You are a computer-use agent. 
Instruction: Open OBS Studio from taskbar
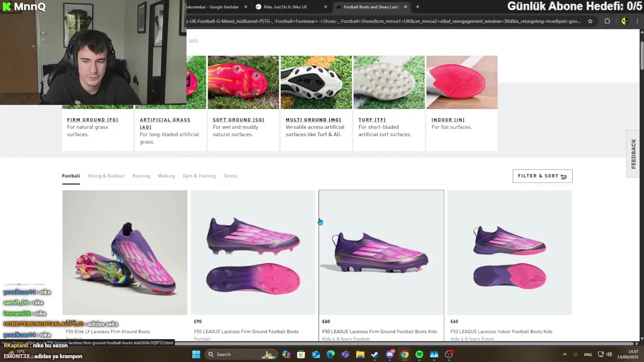pyautogui.click(x=449, y=354)
